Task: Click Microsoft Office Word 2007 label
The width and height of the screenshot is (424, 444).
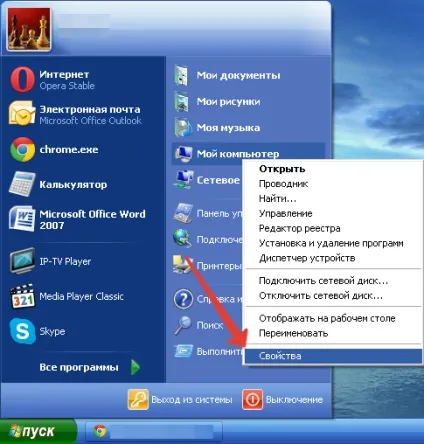Action: [92, 219]
